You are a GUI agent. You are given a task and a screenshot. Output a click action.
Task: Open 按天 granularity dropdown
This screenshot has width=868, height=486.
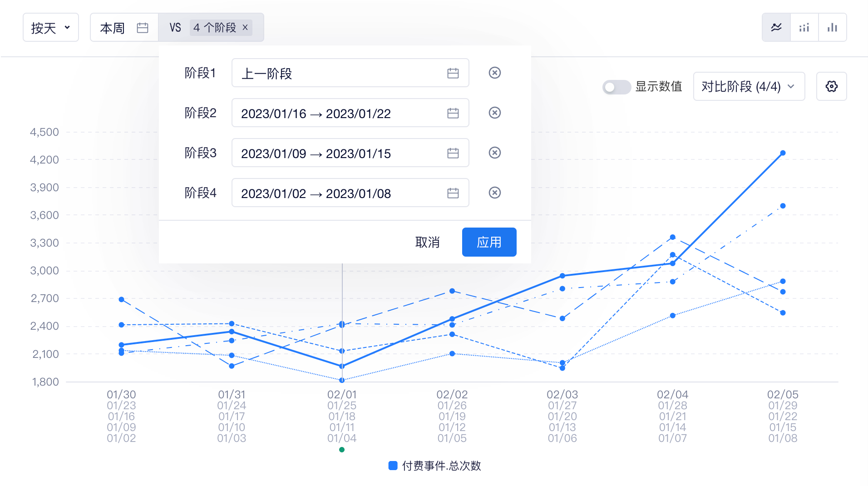[x=51, y=27]
